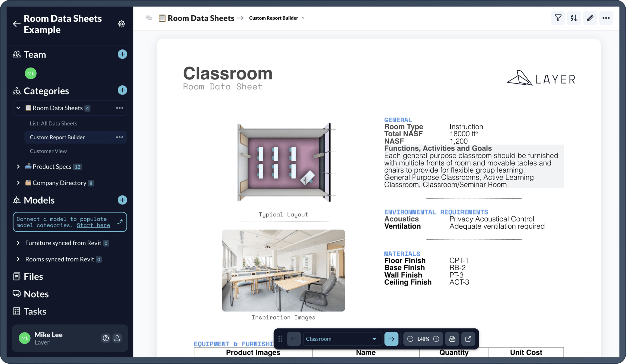Grab the floating toolbar drag handle
626x364 pixels.
point(280,339)
